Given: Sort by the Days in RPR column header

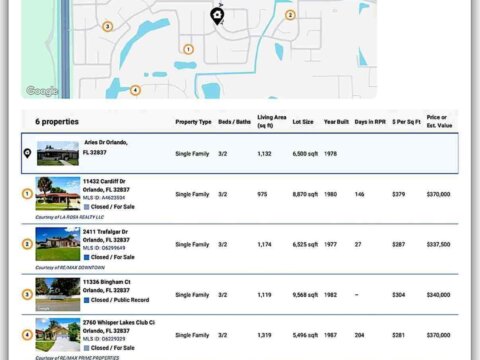Looking at the screenshot, I should pyautogui.click(x=370, y=122).
